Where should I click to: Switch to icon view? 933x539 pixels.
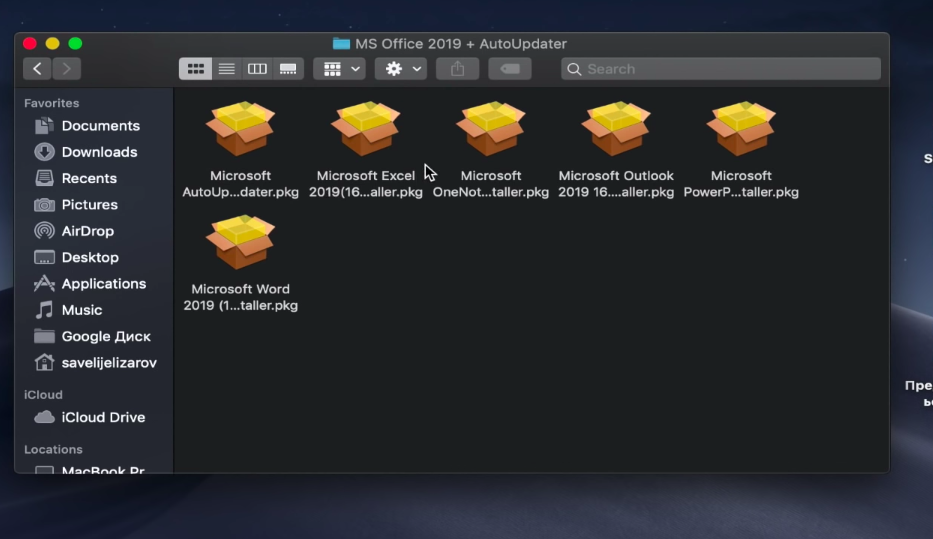pos(196,69)
